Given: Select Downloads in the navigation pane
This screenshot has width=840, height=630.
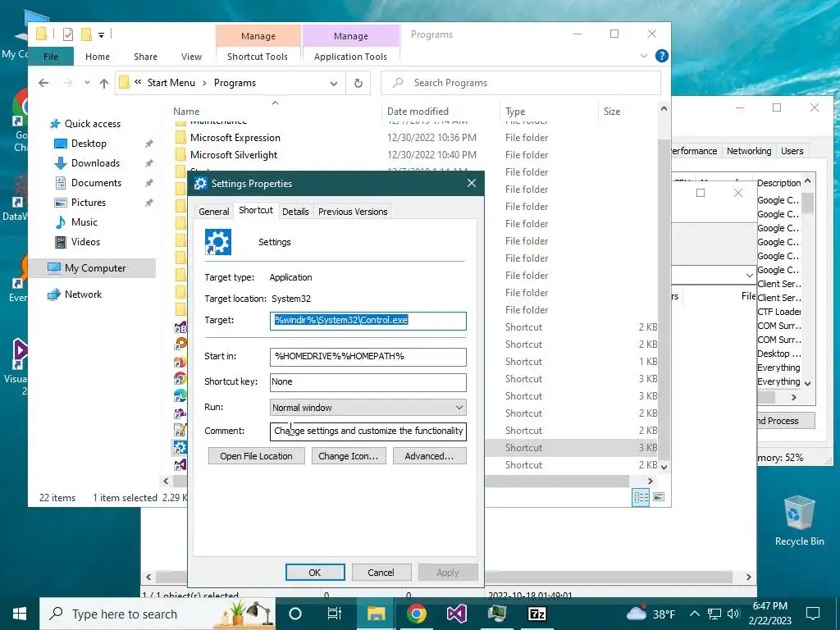Looking at the screenshot, I should tap(95, 163).
